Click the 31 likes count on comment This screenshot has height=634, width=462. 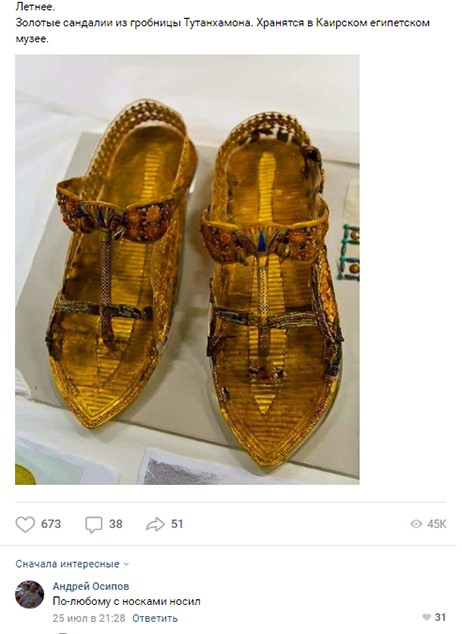[x=440, y=617]
